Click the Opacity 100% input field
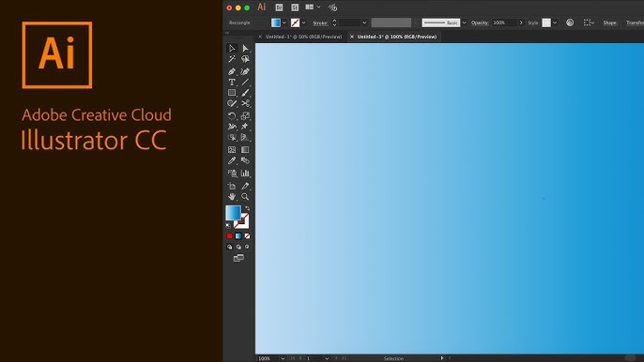Screen dimensions: 644x362 coord(504,23)
